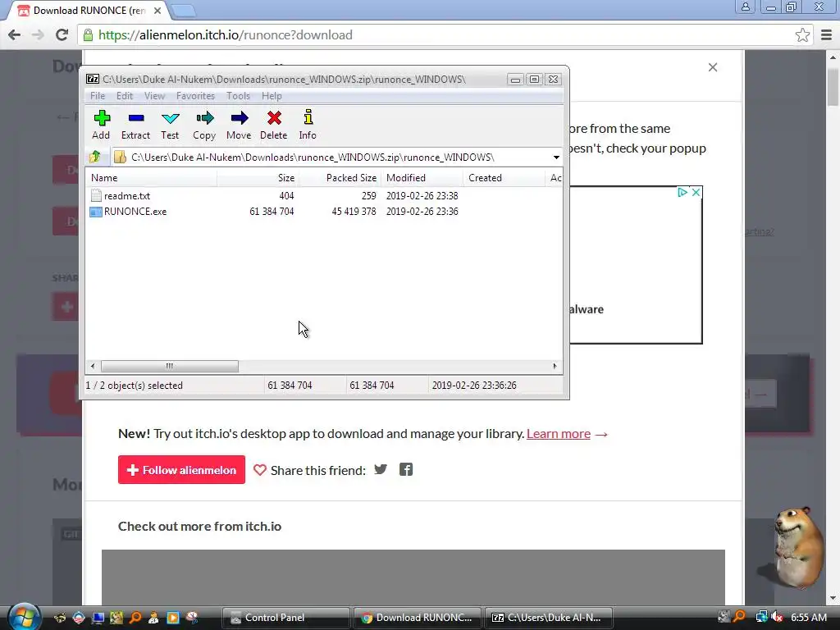Image resolution: width=840 pixels, height=630 pixels.
Task: Click the heart icon beside Share this friend
Action: click(260, 470)
